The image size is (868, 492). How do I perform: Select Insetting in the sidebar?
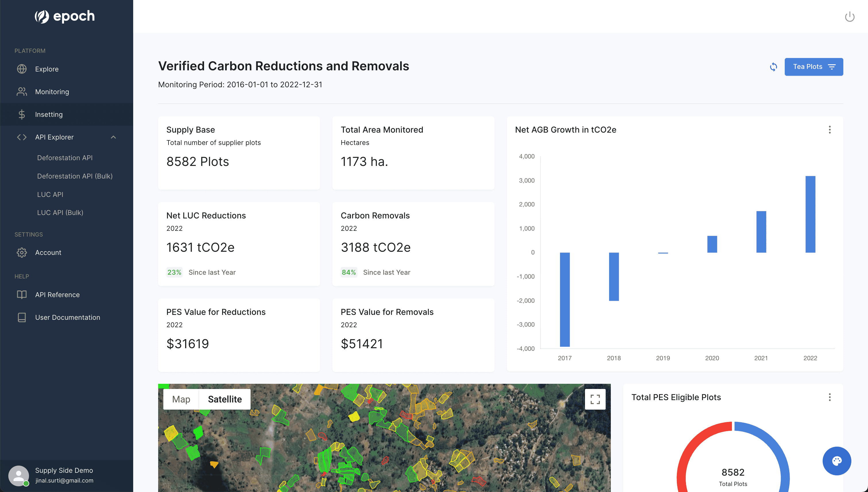click(49, 114)
